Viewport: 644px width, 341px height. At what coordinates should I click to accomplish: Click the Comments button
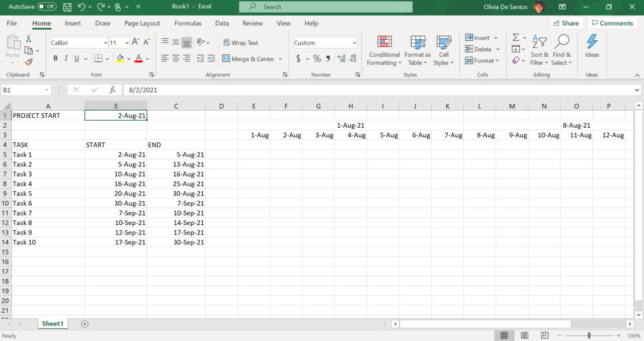coord(613,23)
